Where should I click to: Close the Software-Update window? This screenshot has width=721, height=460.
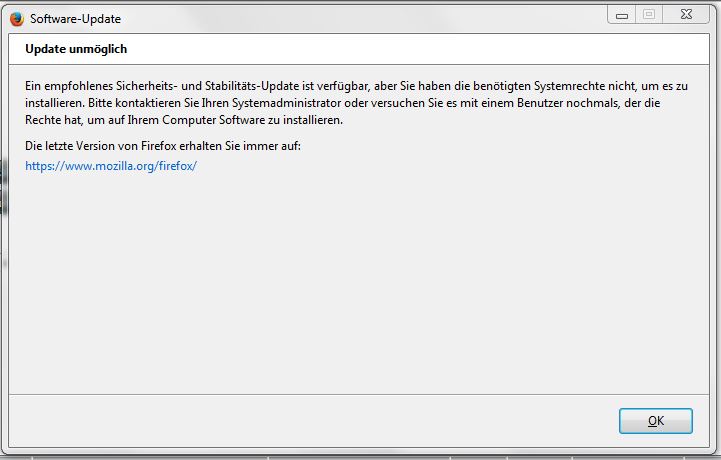(687, 15)
